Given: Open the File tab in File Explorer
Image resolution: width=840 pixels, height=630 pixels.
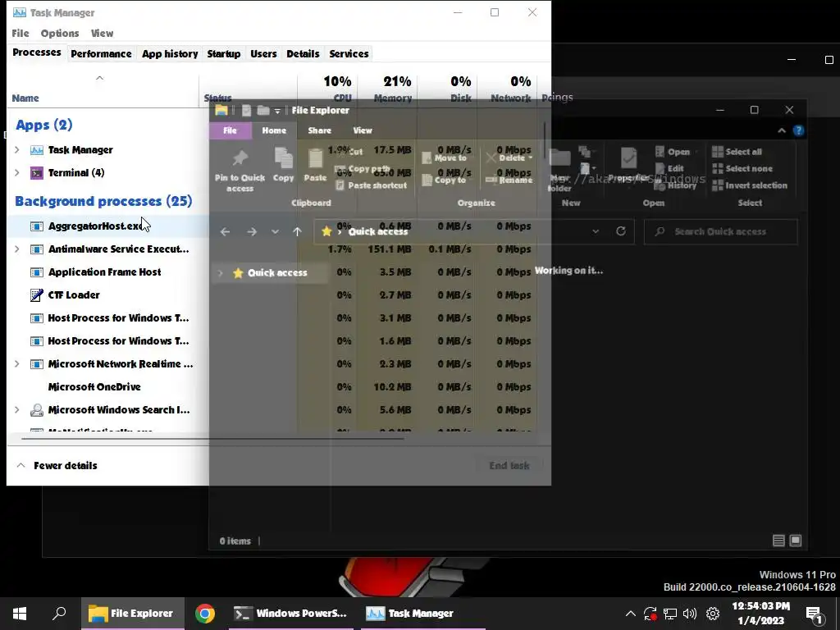Looking at the screenshot, I should tap(230, 130).
